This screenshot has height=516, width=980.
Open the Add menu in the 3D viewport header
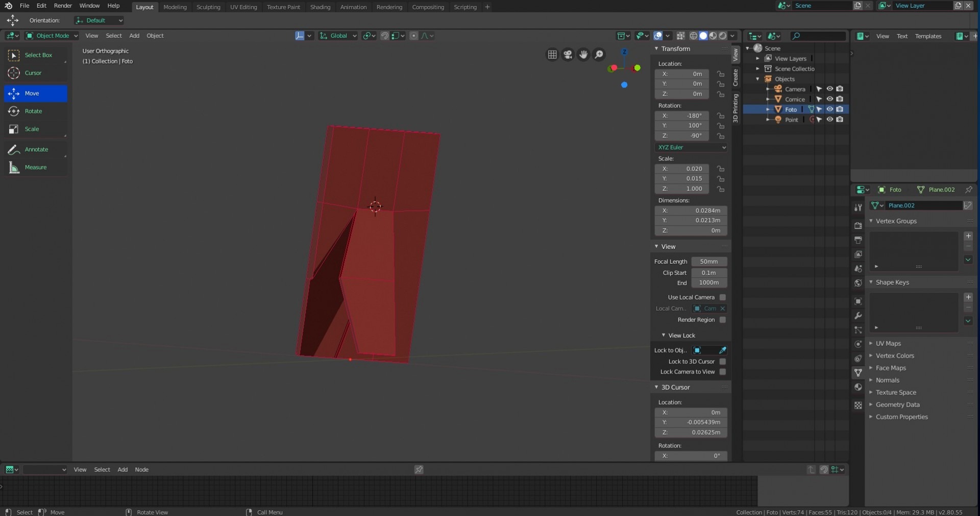(x=134, y=36)
